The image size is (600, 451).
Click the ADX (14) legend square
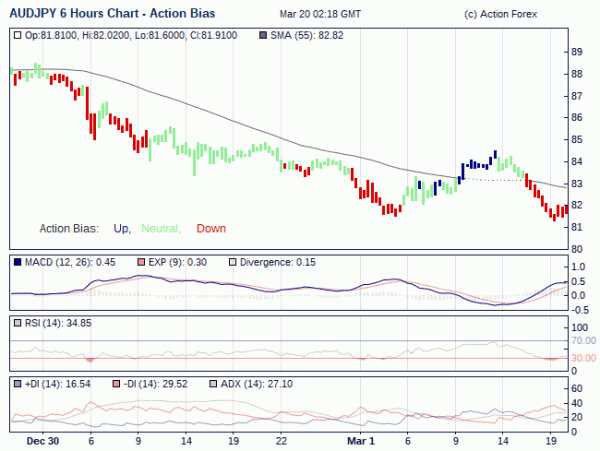coord(213,384)
